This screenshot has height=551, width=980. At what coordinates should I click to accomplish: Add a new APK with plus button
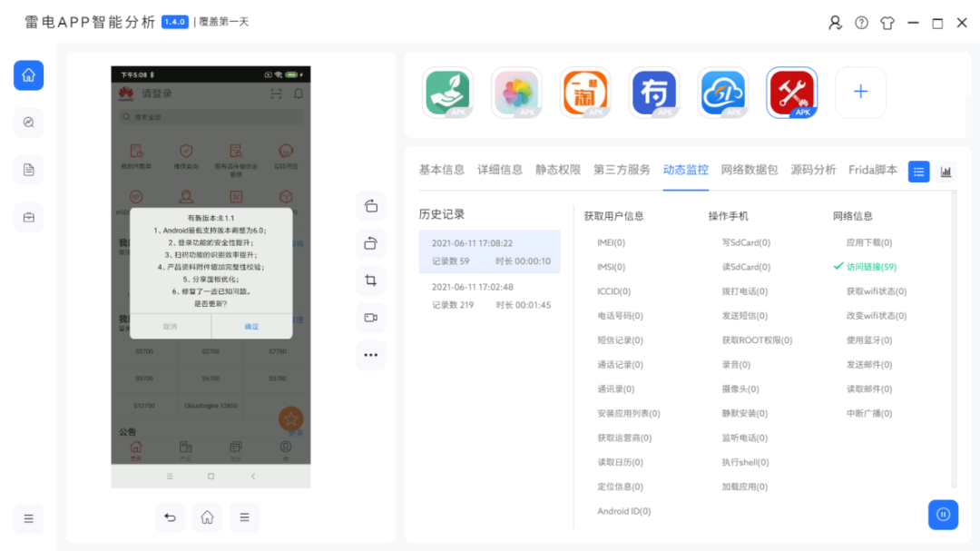[860, 92]
